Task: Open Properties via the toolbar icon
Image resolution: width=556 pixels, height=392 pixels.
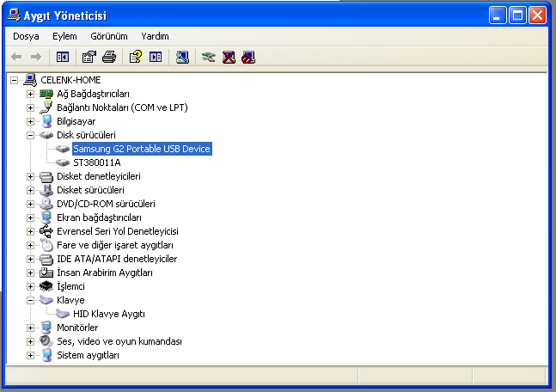Action: [89, 57]
